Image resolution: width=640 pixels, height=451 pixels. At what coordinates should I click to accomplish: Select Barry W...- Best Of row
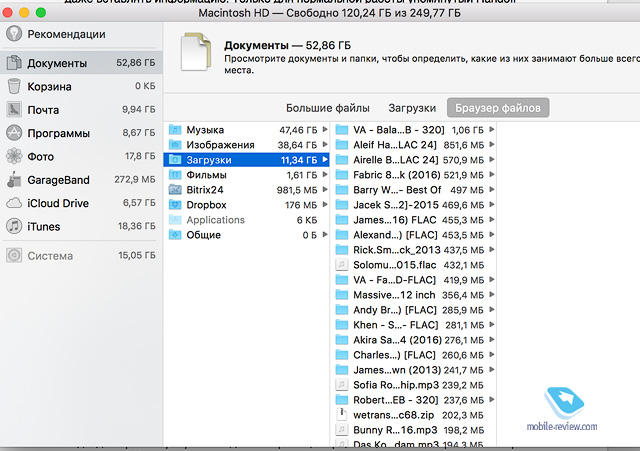click(414, 190)
